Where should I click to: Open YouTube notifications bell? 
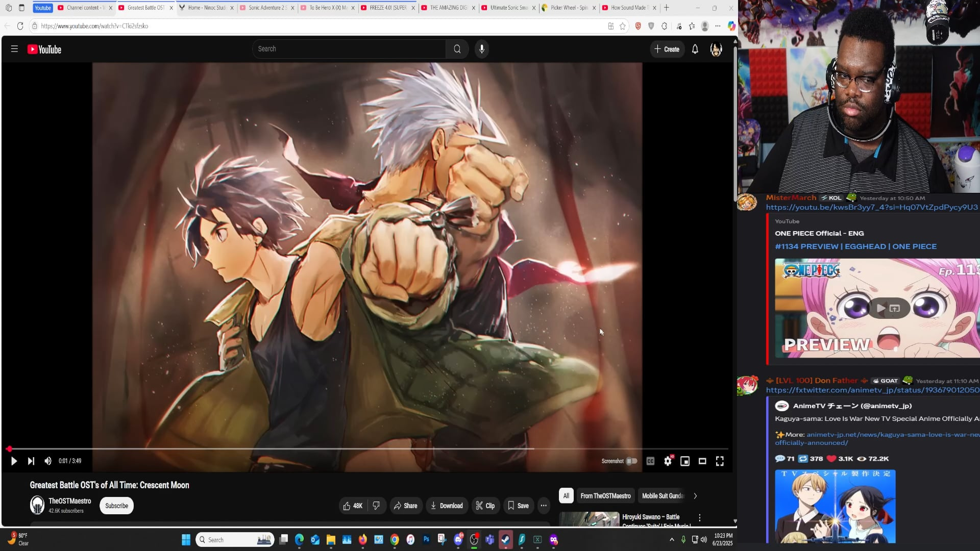coord(695,49)
